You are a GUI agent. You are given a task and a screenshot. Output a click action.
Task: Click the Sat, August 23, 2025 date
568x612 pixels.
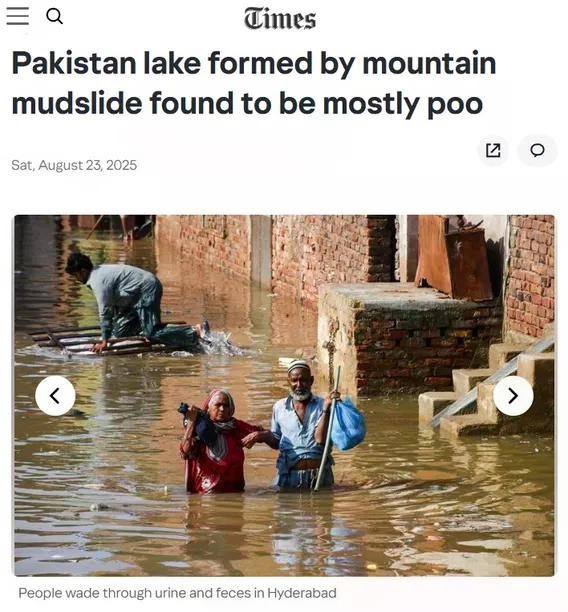[x=74, y=165]
